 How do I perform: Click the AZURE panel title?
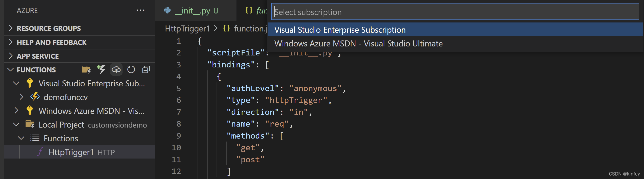[x=27, y=10]
